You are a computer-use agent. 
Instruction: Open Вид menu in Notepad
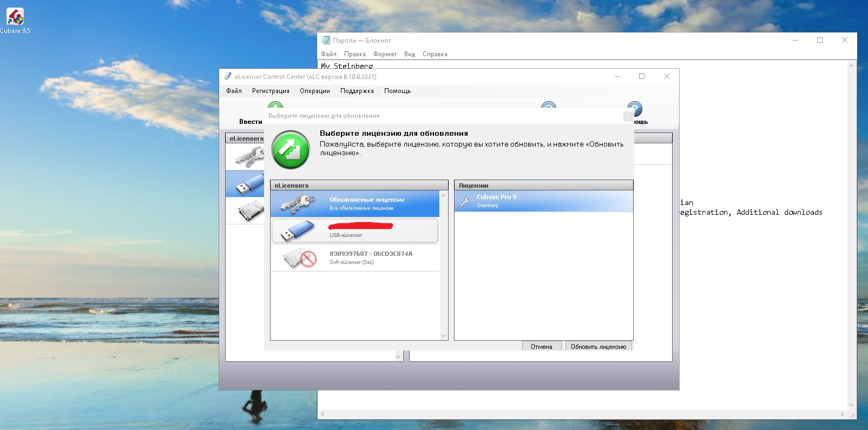click(410, 54)
